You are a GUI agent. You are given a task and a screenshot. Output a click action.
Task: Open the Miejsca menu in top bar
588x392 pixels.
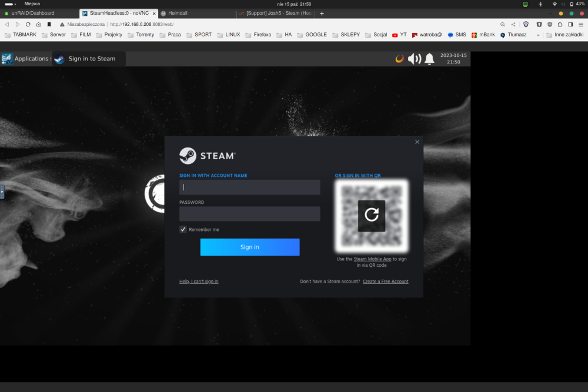tap(32, 4)
